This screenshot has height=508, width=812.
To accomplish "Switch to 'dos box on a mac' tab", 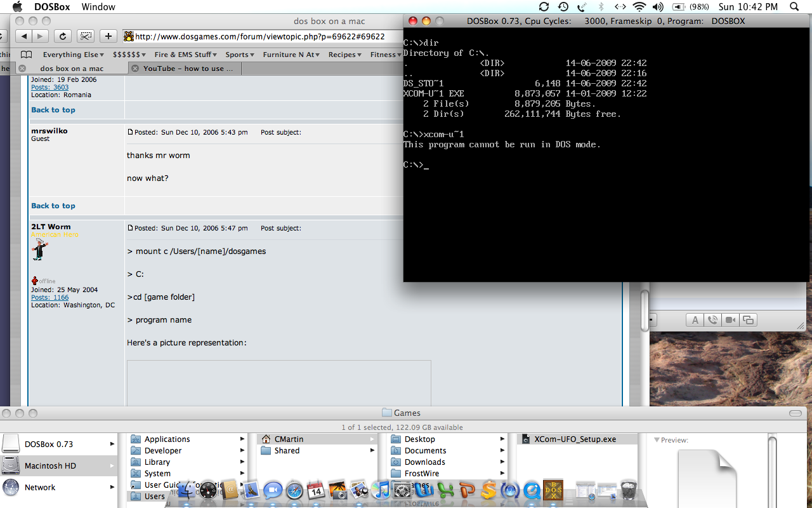I will click(x=72, y=69).
